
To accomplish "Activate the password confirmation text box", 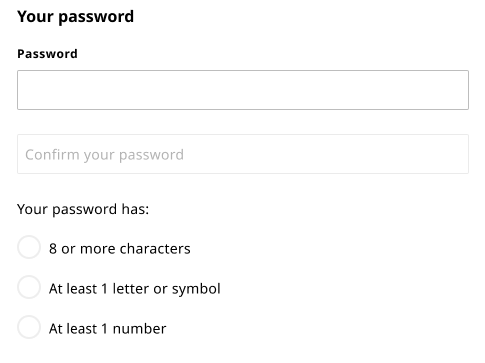I will coord(243,154).
